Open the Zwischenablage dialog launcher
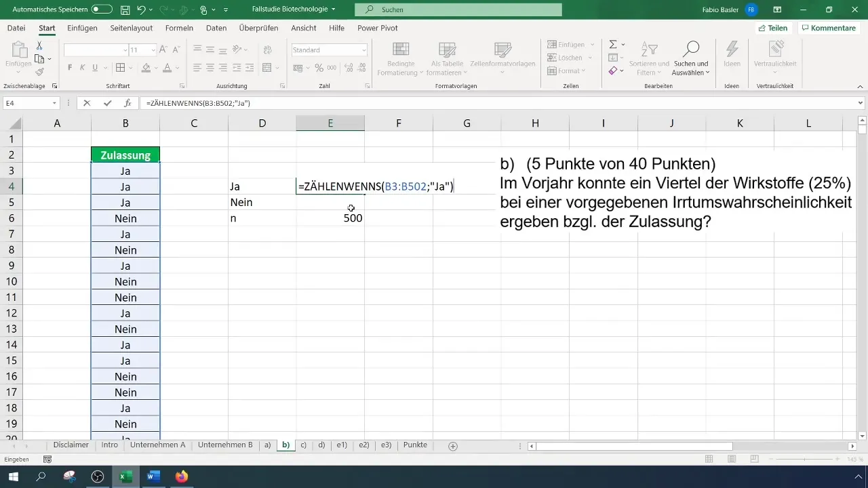Viewport: 868px width, 488px height. [54, 87]
